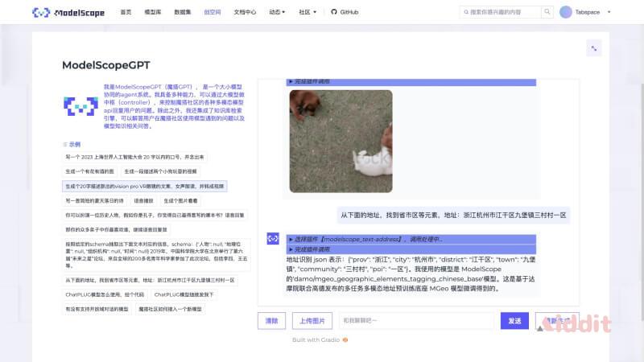
Task: Expand the 社区 dropdown menu
Action: [308, 12]
